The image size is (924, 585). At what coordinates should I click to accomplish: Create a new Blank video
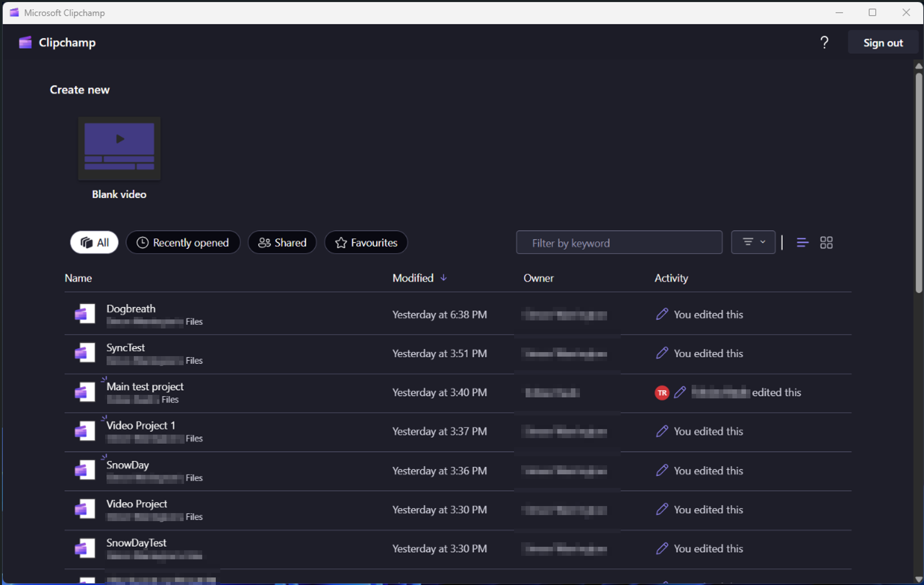coord(119,158)
